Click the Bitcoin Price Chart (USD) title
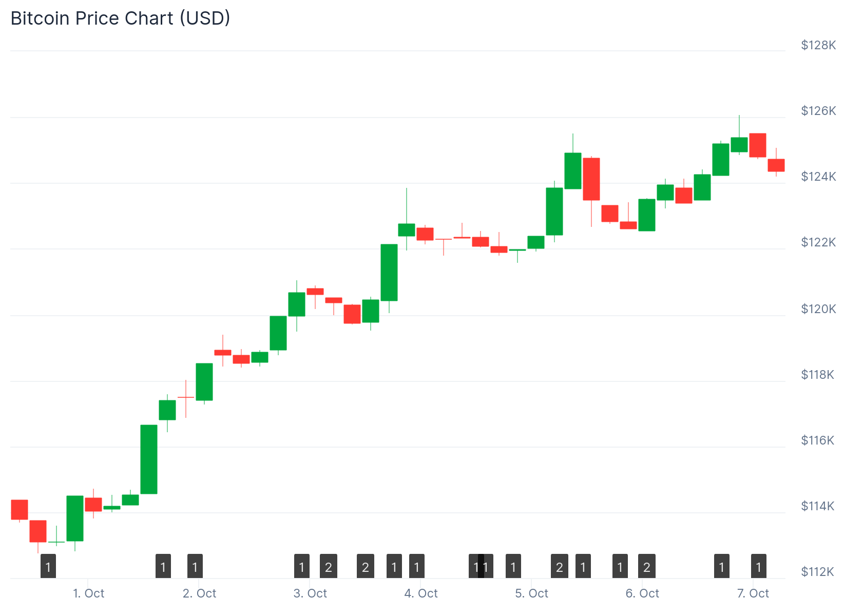This screenshot has width=844, height=616. pyautogui.click(x=121, y=18)
